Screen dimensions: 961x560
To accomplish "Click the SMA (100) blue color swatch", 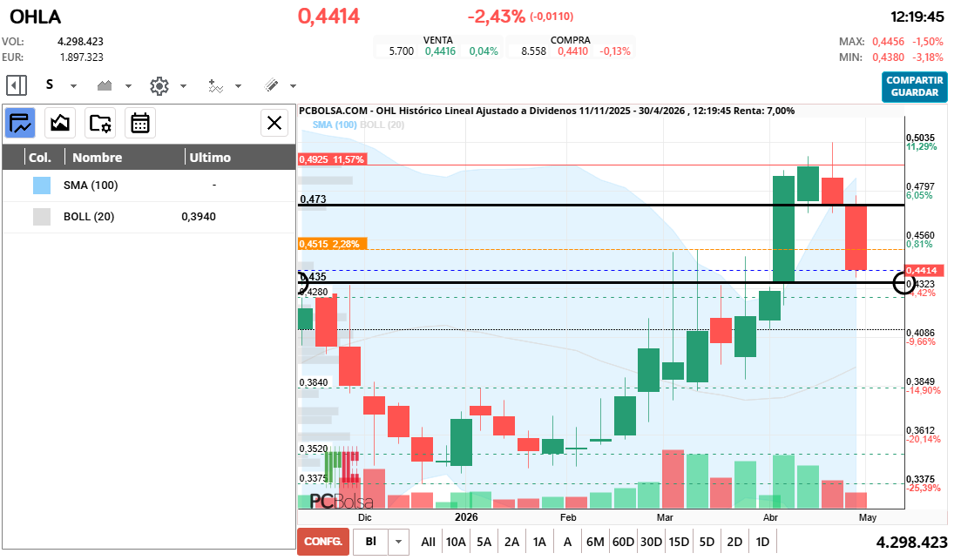I will pos(42,186).
